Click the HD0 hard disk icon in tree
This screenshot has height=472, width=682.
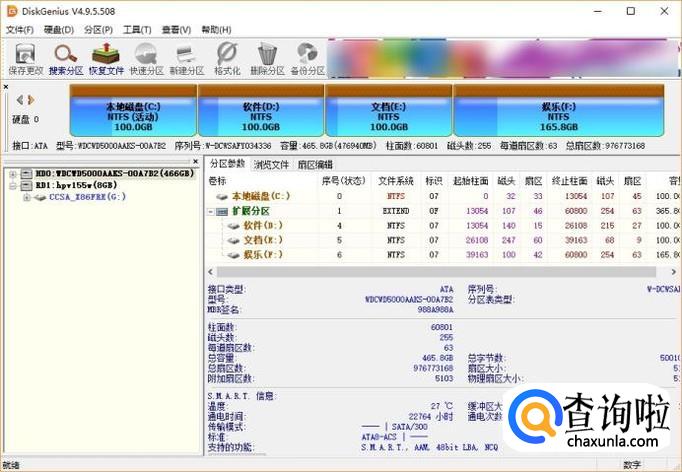27,174
